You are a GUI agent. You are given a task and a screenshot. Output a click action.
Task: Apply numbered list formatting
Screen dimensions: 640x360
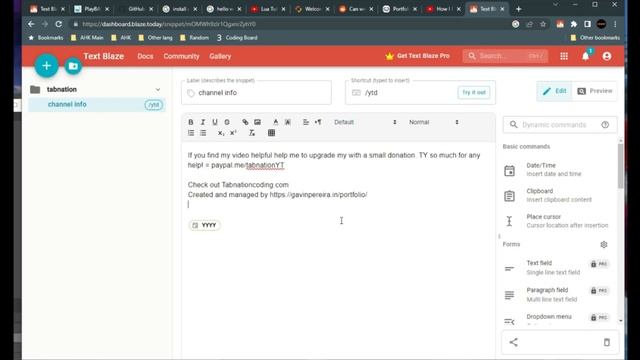(x=191, y=133)
